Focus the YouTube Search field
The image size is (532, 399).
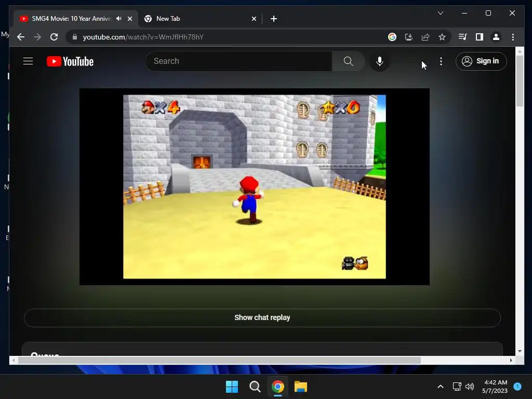(x=239, y=61)
